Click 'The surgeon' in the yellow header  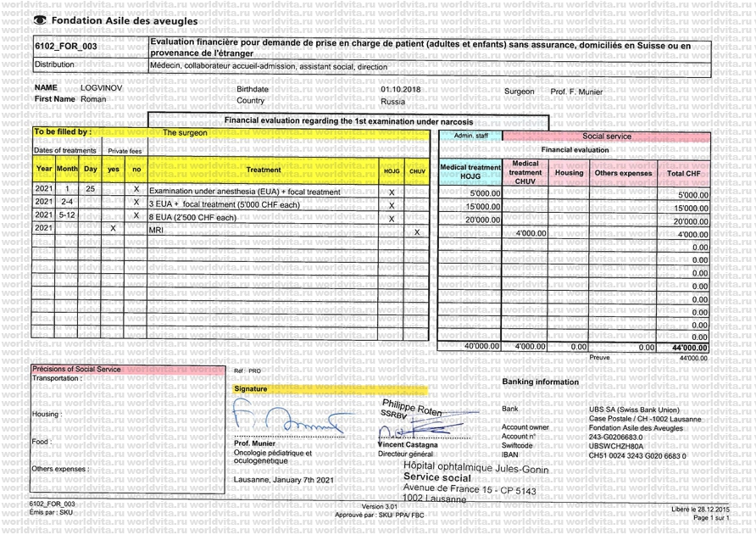coord(185,132)
